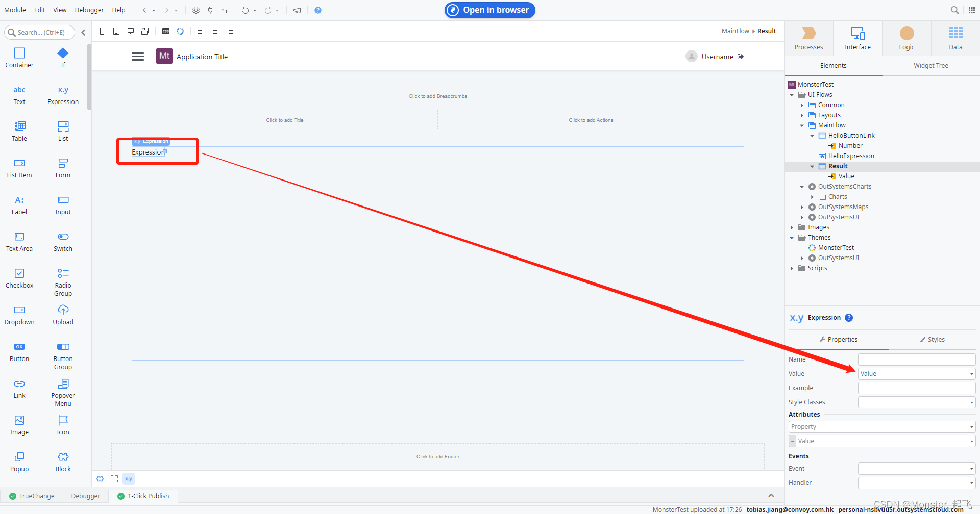This screenshot has width=980, height=514.
Task: Select the Table widget in toolbox
Action: pyautogui.click(x=19, y=132)
